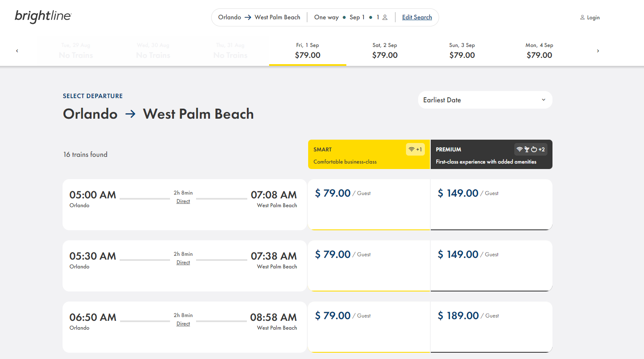This screenshot has width=644, height=359.
Task: Click the cocktail amenity icon on PREMIUM header
Action: 526,149
